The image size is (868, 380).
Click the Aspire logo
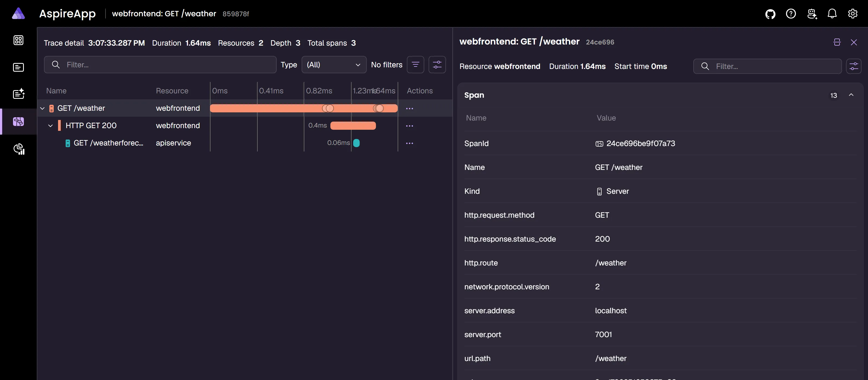[x=18, y=14]
